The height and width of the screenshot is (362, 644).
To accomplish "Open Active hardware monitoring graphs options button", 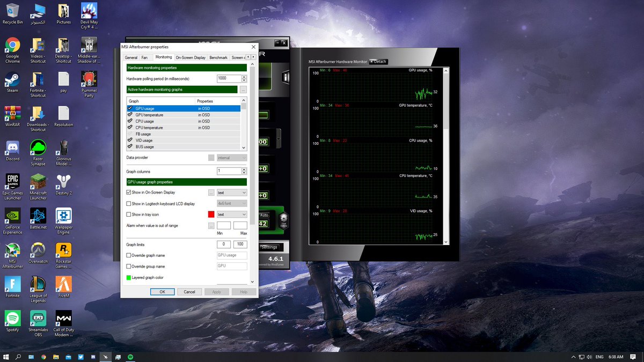I will pos(243,90).
